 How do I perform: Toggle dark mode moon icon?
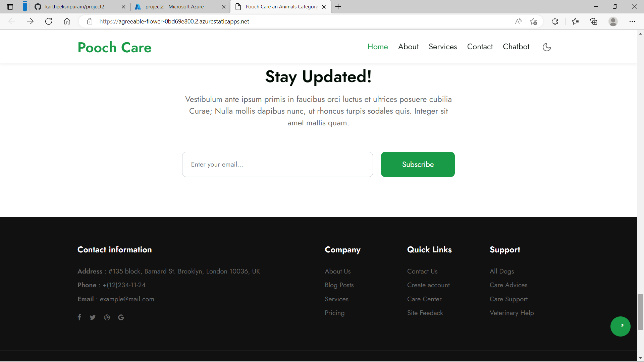coord(547,47)
